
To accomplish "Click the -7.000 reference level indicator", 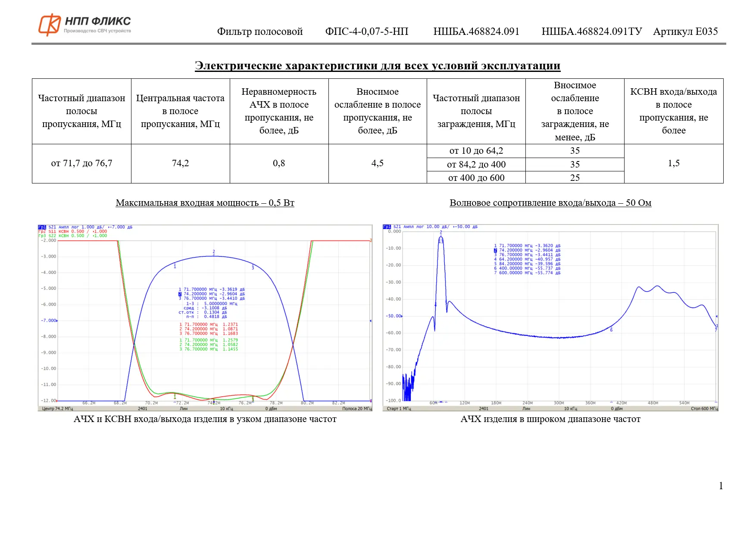I will (x=49, y=320).
